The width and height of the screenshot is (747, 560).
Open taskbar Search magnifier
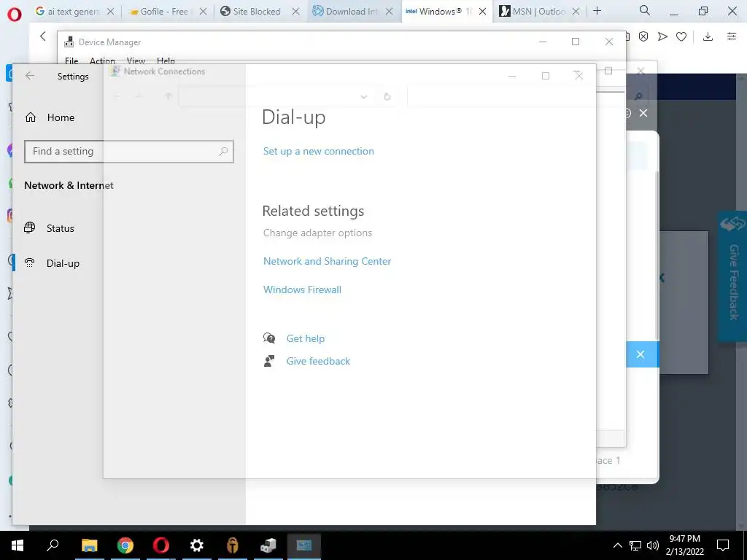53,545
